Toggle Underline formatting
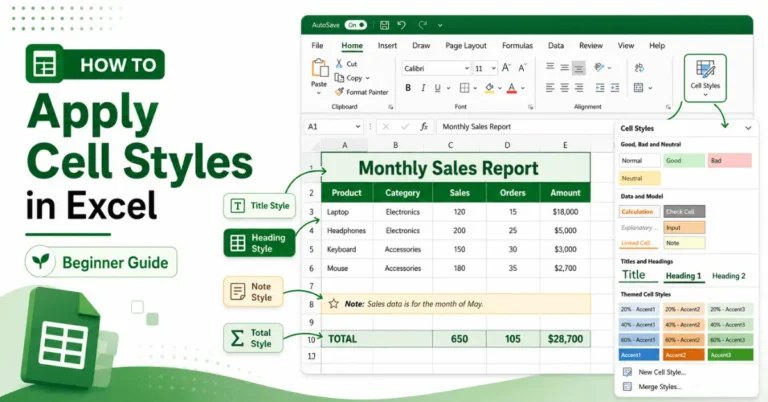Image resolution: width=768 pixels, height=402 pixels. click(437, 88)
